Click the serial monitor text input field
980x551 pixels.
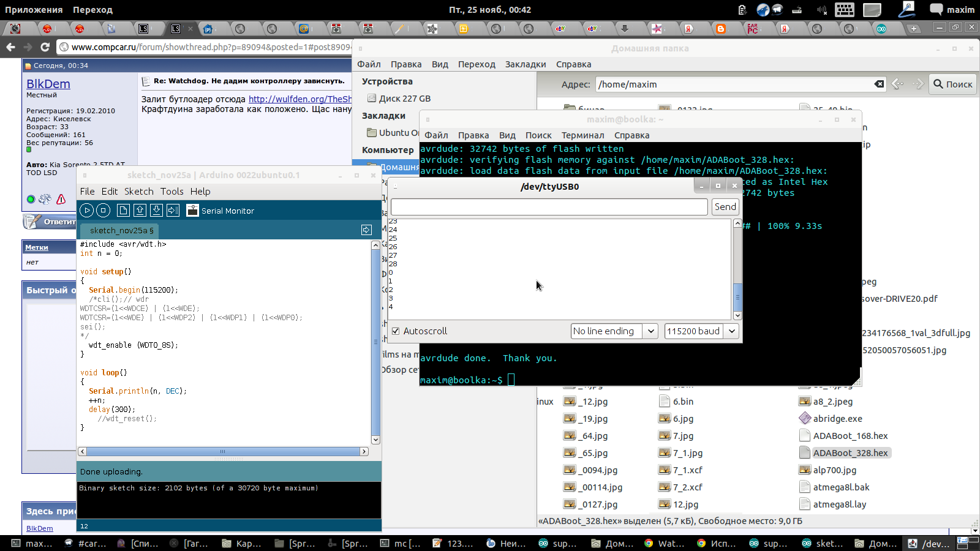coord(549,207)
